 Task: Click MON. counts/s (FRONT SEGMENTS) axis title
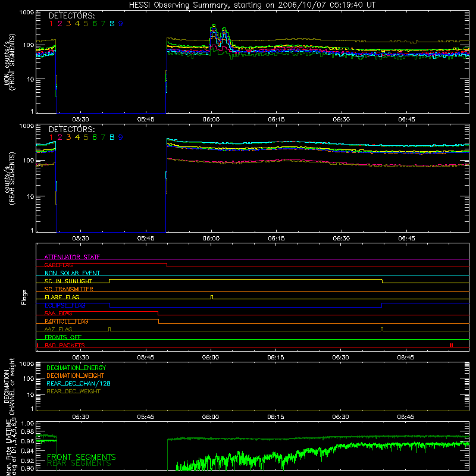click(x=9, y=62)
